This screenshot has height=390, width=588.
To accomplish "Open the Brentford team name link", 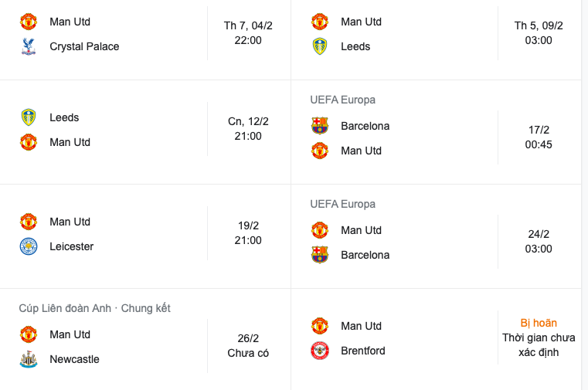I will [x=362, y=351].
